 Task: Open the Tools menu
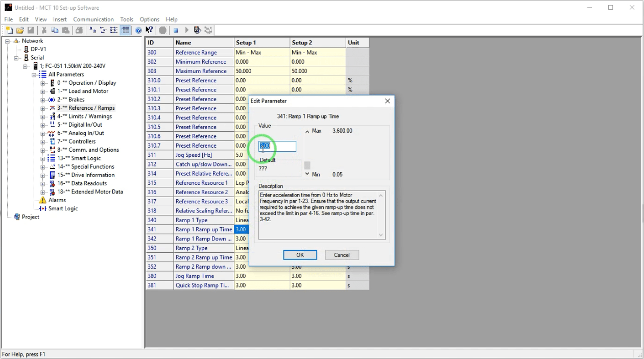127,19
